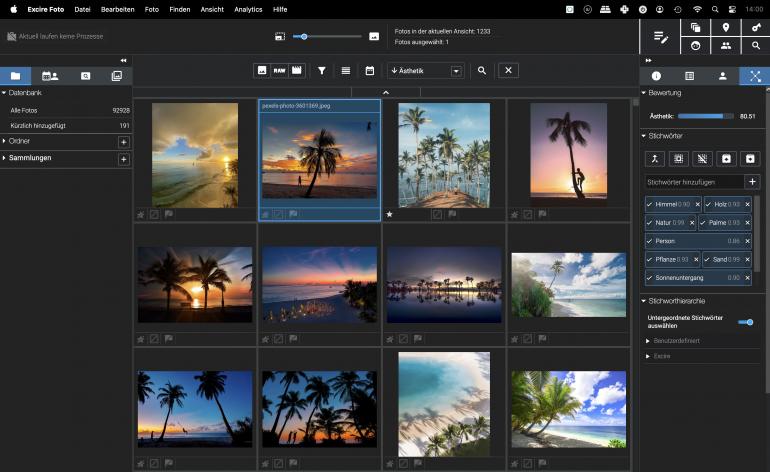Select the selected palm sunset photo pexels-photo-3601369

click(320, 160)
